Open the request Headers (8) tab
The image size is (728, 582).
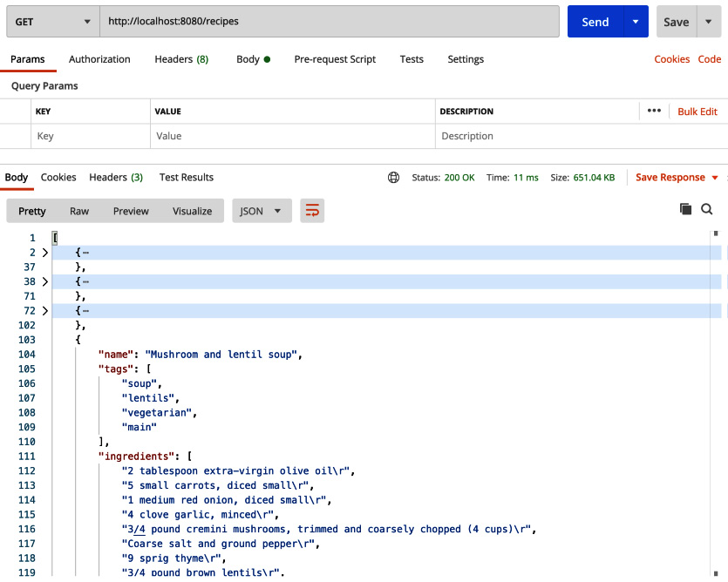point(181,59)
